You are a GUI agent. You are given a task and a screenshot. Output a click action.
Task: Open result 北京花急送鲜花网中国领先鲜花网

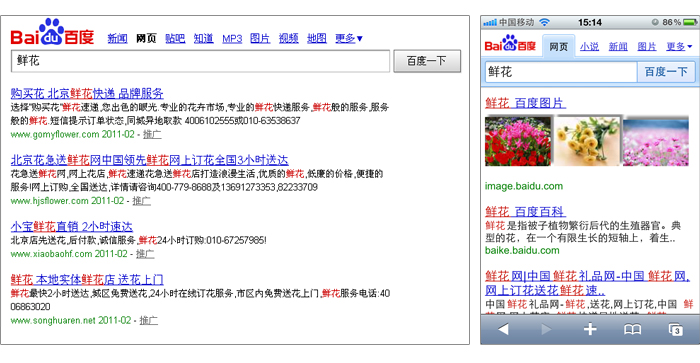pyautogui.click(x=150, y=160)
